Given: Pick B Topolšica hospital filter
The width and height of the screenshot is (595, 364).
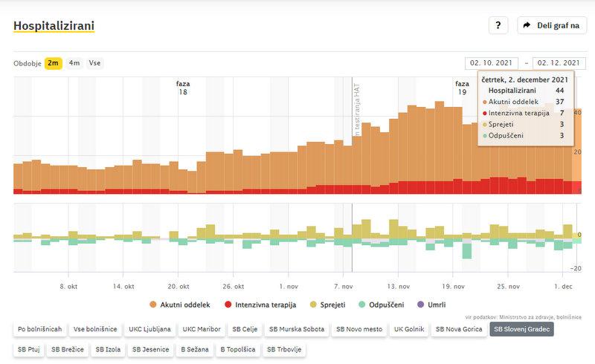Looking at the screenshot, I should coord(238,348).
